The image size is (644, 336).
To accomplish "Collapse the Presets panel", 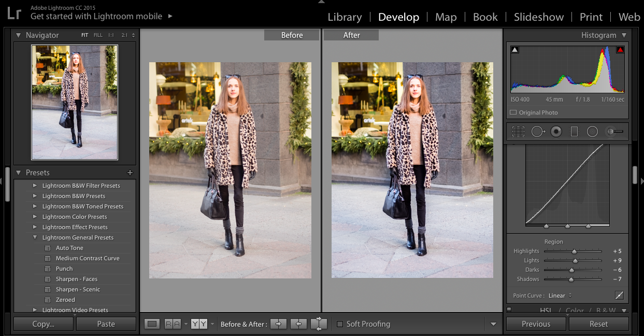I will click(x=18, y=173).
